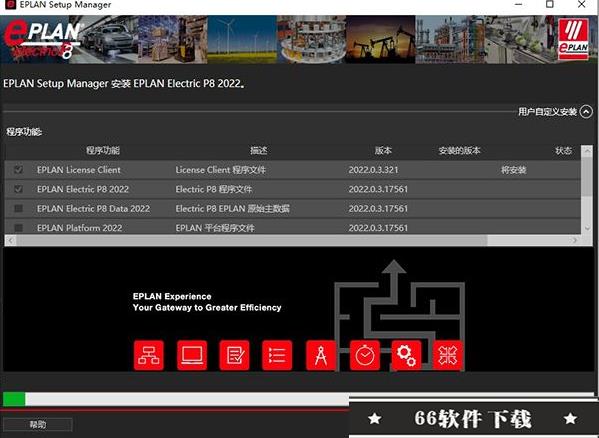Screen dimensions: 599x438
Task: Click the EPLAN 平台程序文件 description
Action: (215, 228)
